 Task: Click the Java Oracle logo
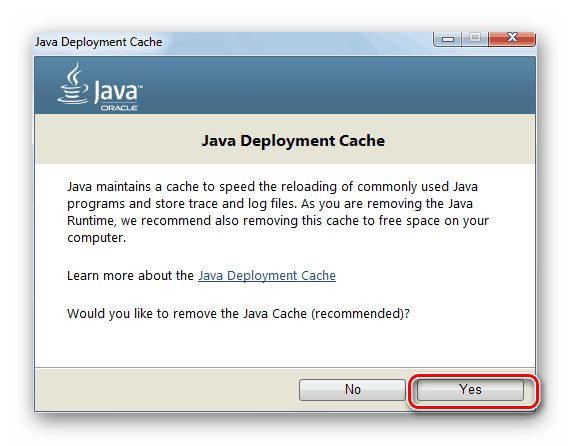point(100,87)
